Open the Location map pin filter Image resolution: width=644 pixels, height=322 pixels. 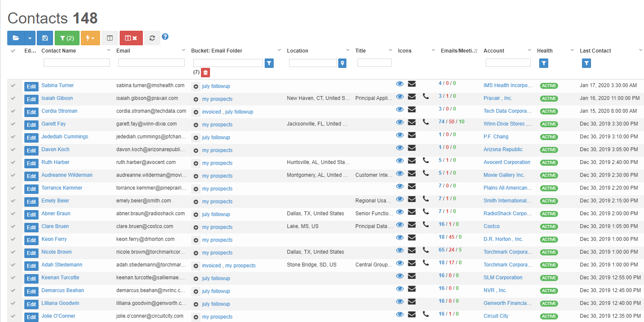342,63
